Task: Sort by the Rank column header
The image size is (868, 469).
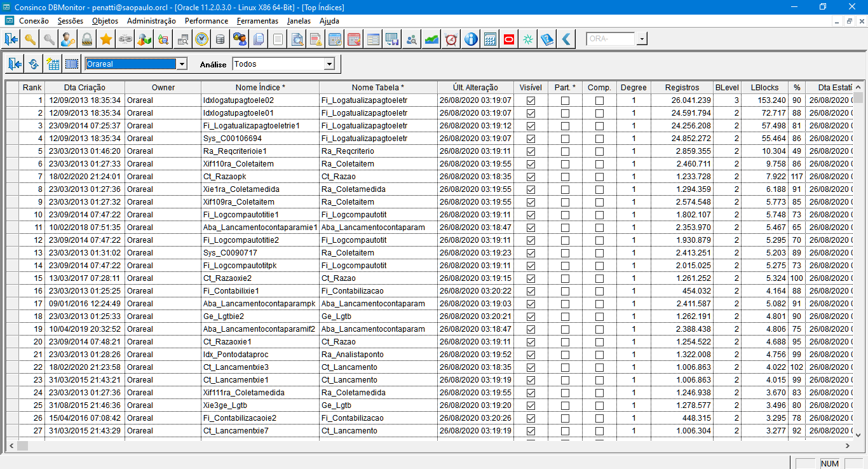Action: tap(31, 88)
